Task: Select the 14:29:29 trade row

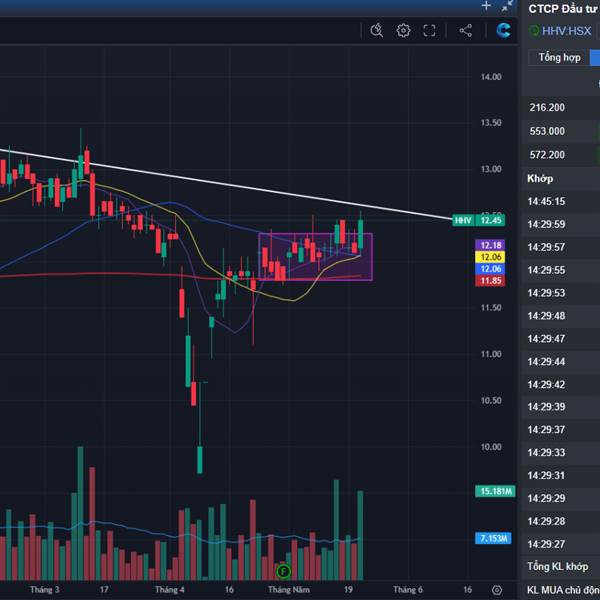Action: pos(561,498)
